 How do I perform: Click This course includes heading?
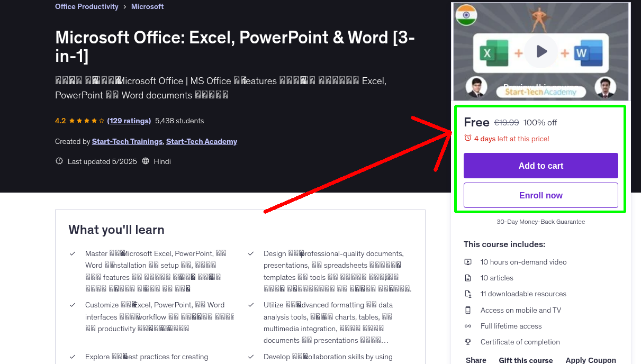pos(504,244)
